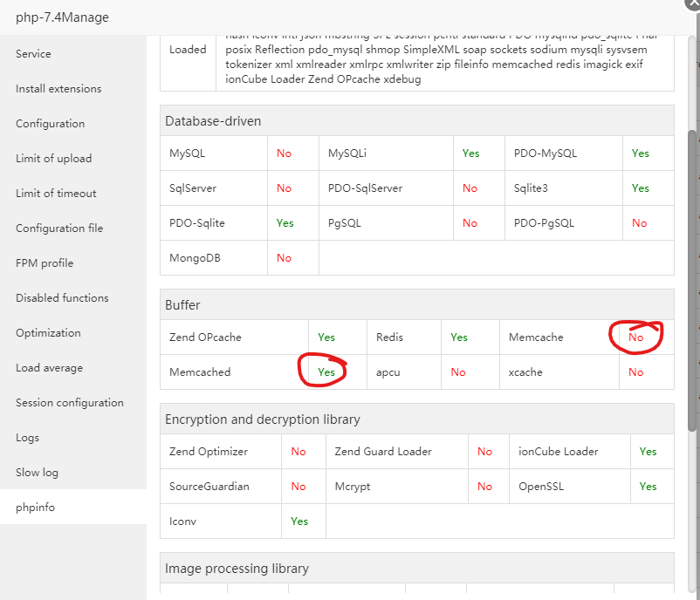Image resolution: width=700 pixels, height=600 pixels.
Task: Click the Database-driven section header
Action: point(213,121)
